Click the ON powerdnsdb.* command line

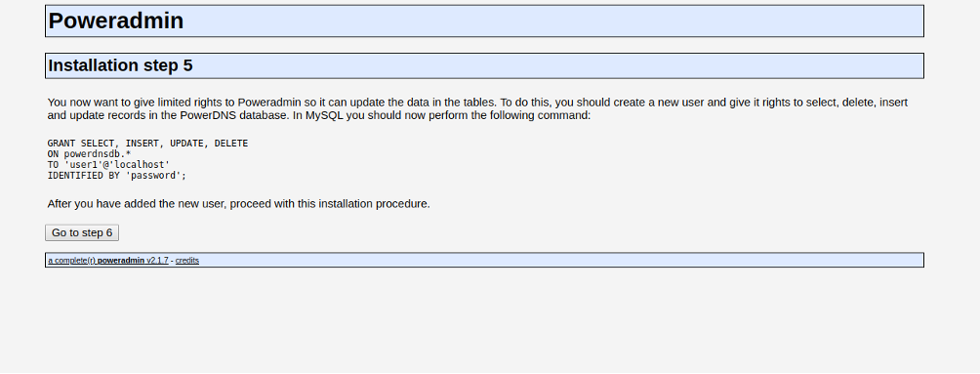tap(89, 154)
